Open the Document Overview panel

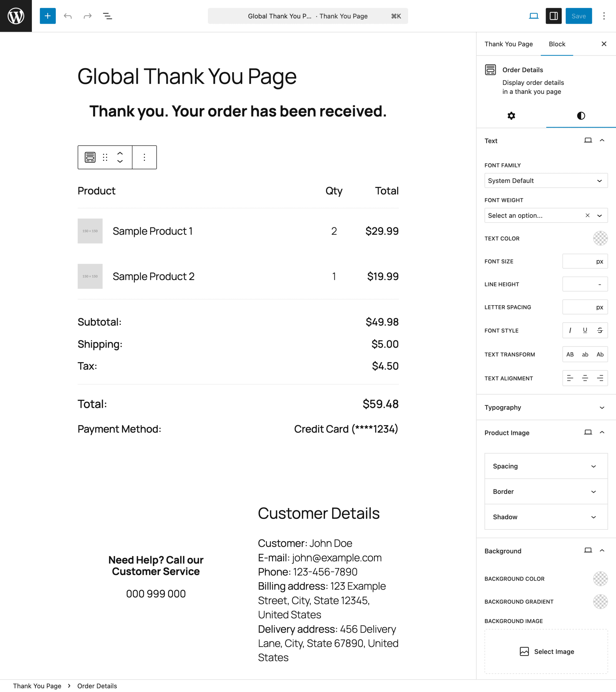[x=107, y=16]
